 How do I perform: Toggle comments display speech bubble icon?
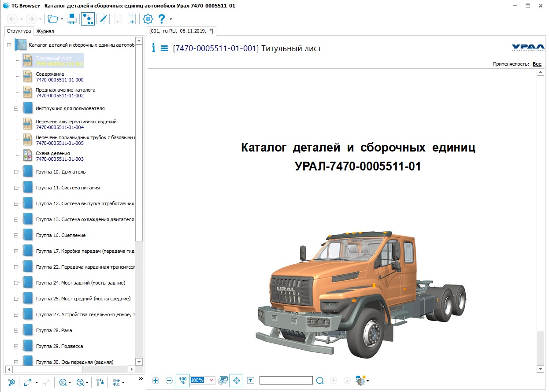223,380
